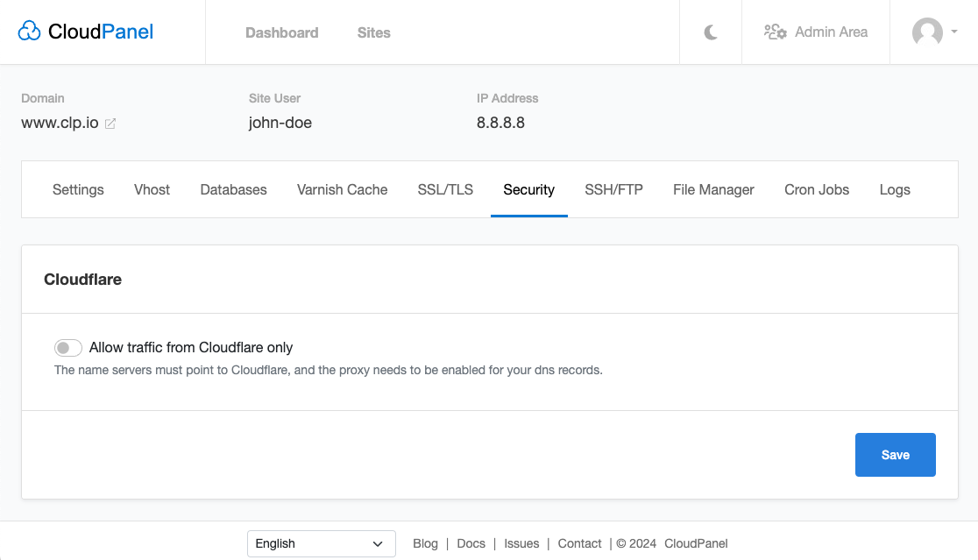Viewport: 978px width, 560px height.
Task: Open www.clp.io via the external link icon
Action: coord(110,124)
